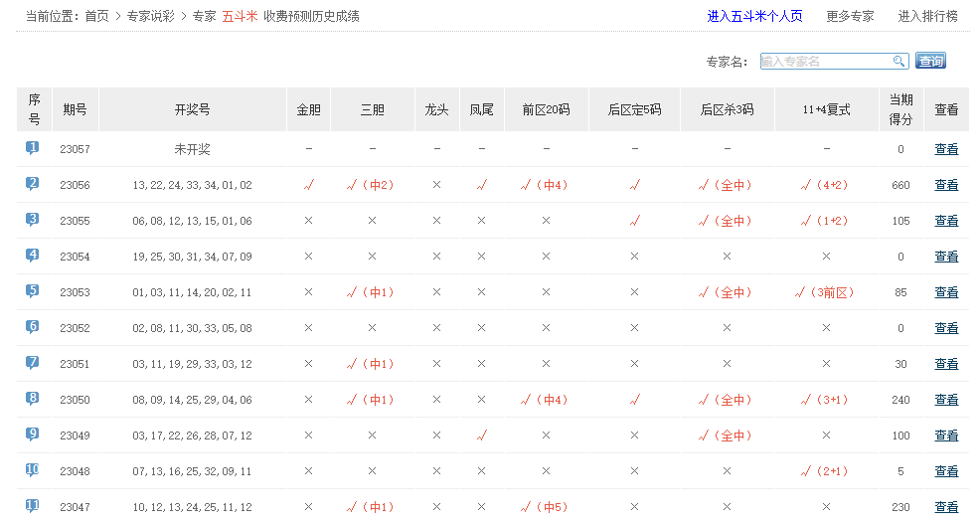Image resolution: width=980 pixels, height=524 pixels.
Task: Go to 更多专家 page
Action: (850, 16)
